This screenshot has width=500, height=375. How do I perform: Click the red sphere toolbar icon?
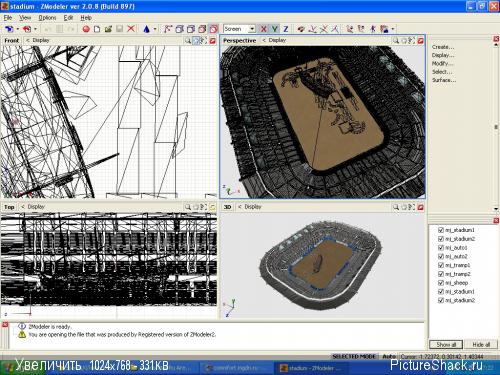[x=86, y=29]
